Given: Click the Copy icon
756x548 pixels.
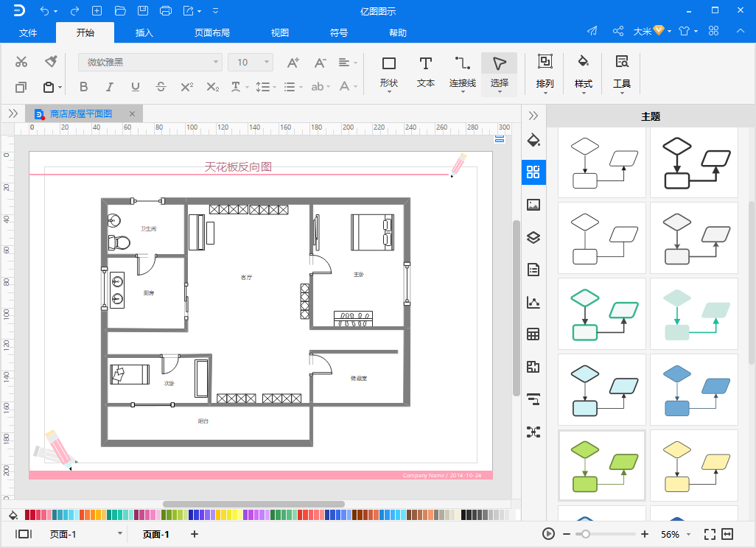Looking at the screenshot, I should click(21, 87).
